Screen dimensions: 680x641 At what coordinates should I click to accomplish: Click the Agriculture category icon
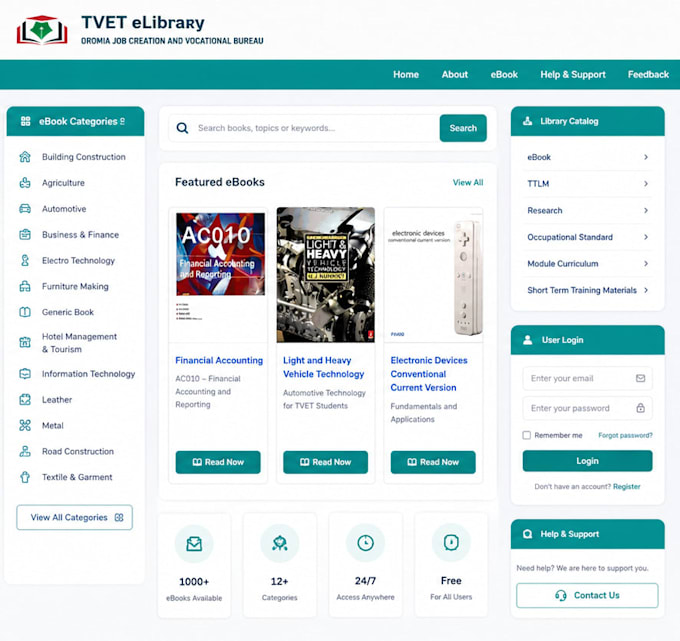(25, 183)
